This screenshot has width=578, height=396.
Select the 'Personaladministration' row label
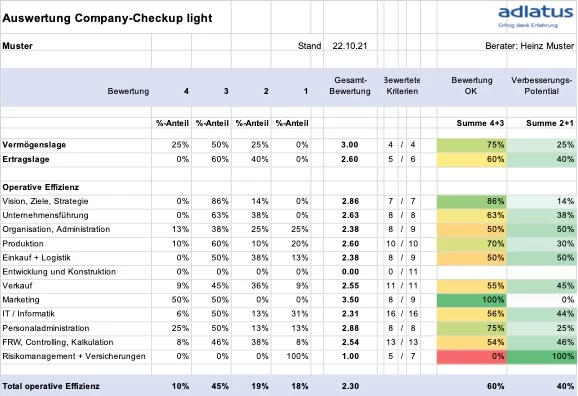[x=46, y=328]
